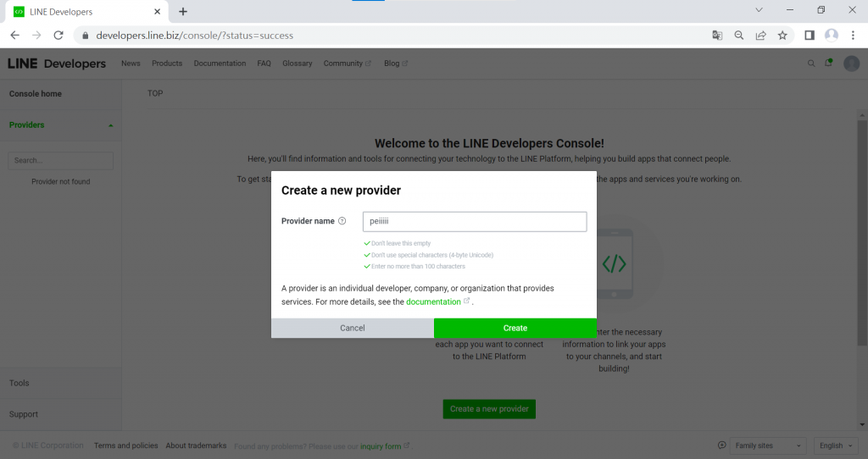Click the Provider name input field

click(475, 221)
